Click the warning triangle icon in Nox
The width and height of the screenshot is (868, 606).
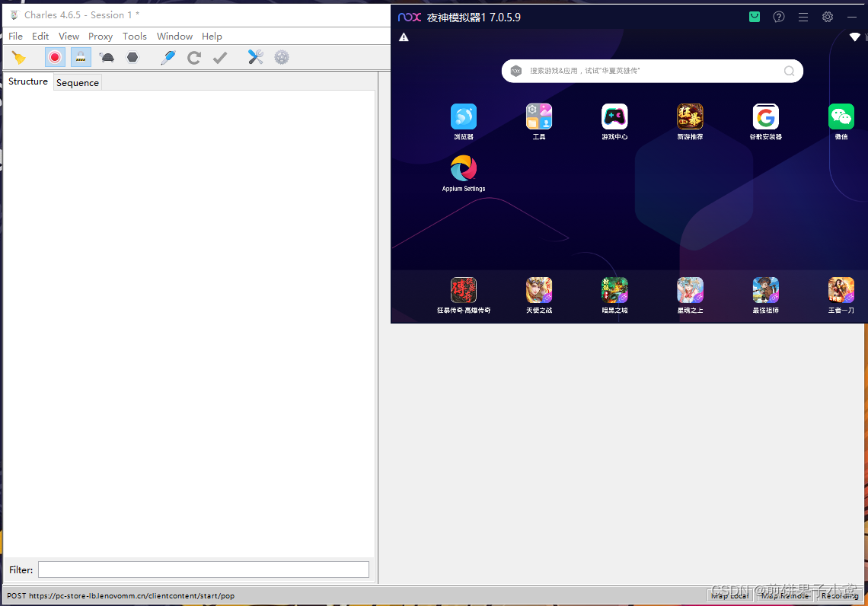point(404,37)
